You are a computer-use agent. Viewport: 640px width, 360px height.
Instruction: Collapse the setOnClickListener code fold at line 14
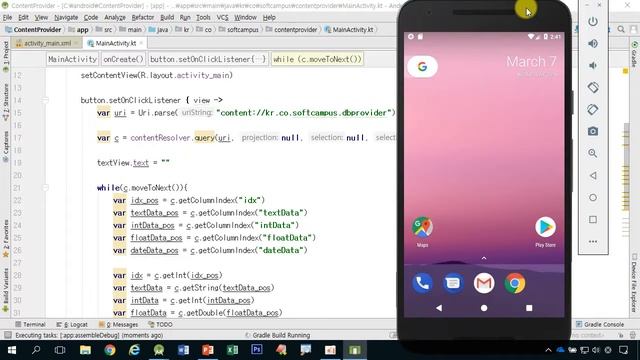(45, 100)
